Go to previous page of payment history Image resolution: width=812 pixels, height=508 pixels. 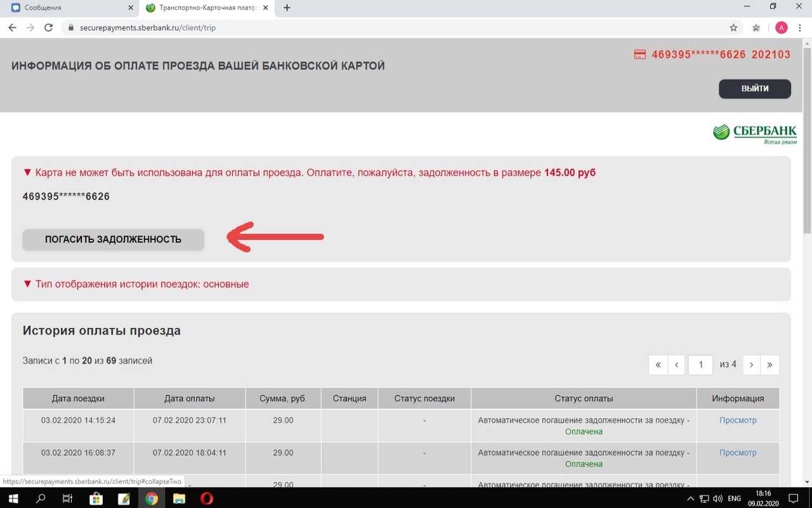coord(676,364)
